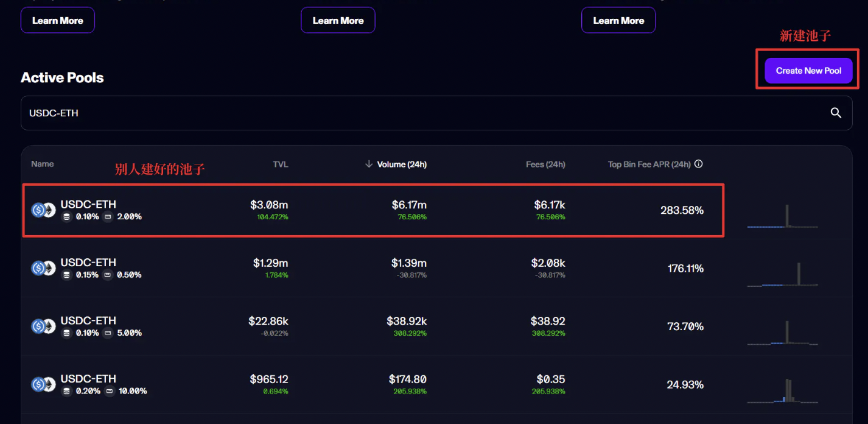View liquidity chart thumbnail of 73.70% pool
The image size is (868, 424).
(x=783, y=330)
